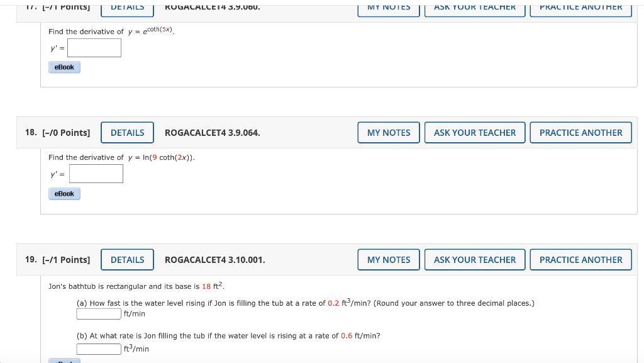Screen dimensions: 644x363
Task: Open MY NOTES for question 18
Action: pos(389,133)
